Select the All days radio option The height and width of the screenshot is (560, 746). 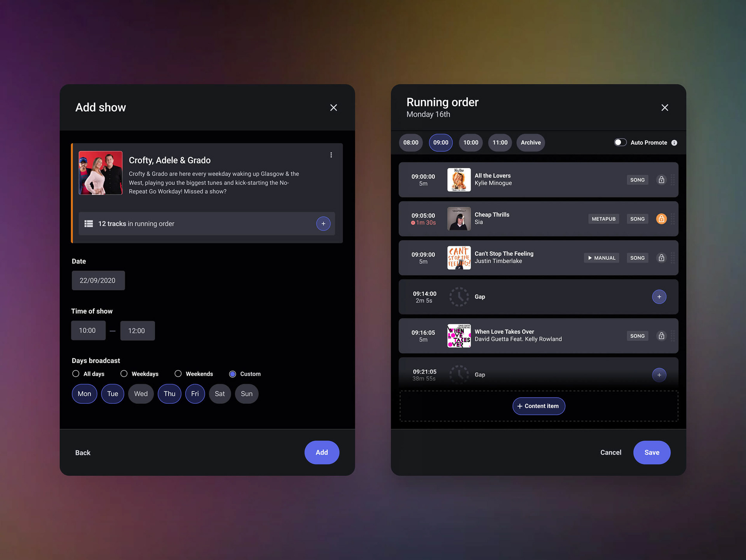(76, 374)
